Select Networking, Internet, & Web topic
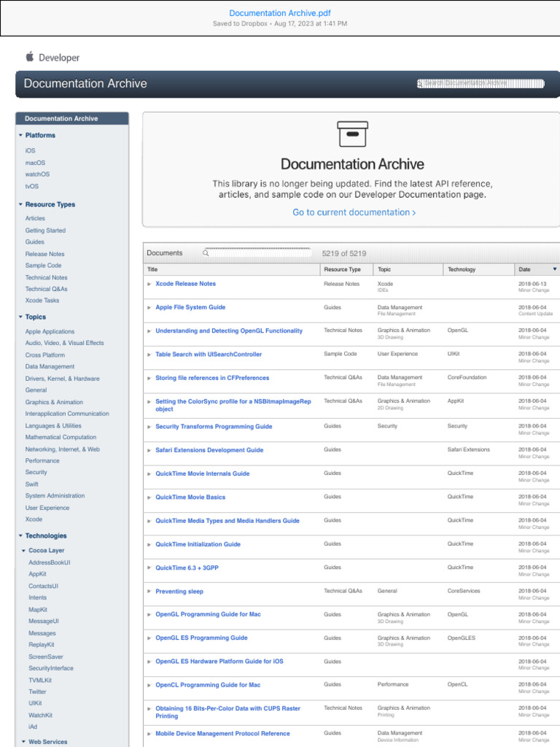The image size is (560, 747). (63, 449)
